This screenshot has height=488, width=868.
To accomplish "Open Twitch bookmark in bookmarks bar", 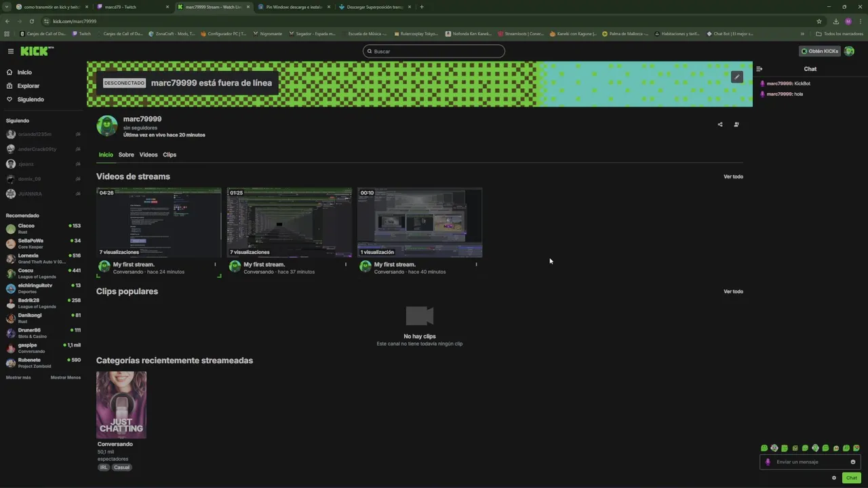I will [x=81, y=33].
